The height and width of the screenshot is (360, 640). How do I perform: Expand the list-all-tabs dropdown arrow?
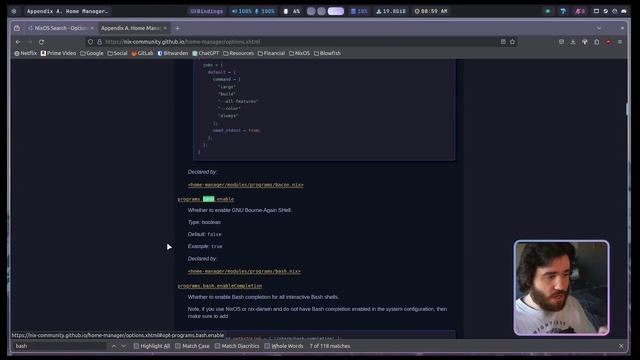(599, 28)
